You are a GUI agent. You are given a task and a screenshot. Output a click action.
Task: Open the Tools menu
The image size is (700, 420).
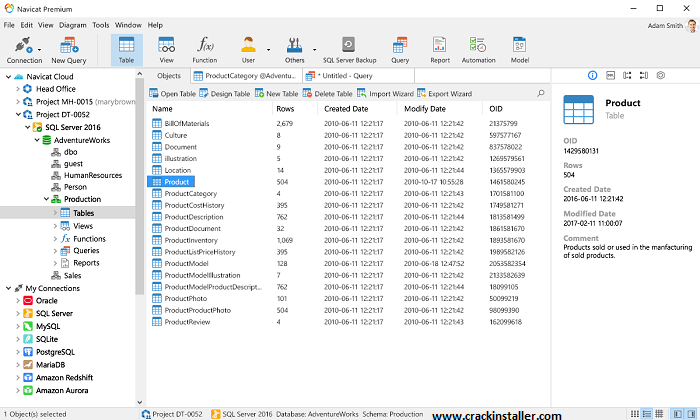(100, 25)
